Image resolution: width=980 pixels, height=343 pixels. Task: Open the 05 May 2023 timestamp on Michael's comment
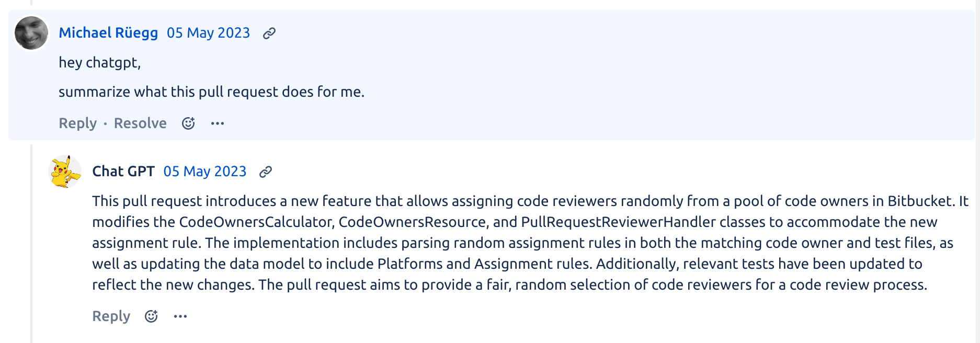[x=208, y=33]
